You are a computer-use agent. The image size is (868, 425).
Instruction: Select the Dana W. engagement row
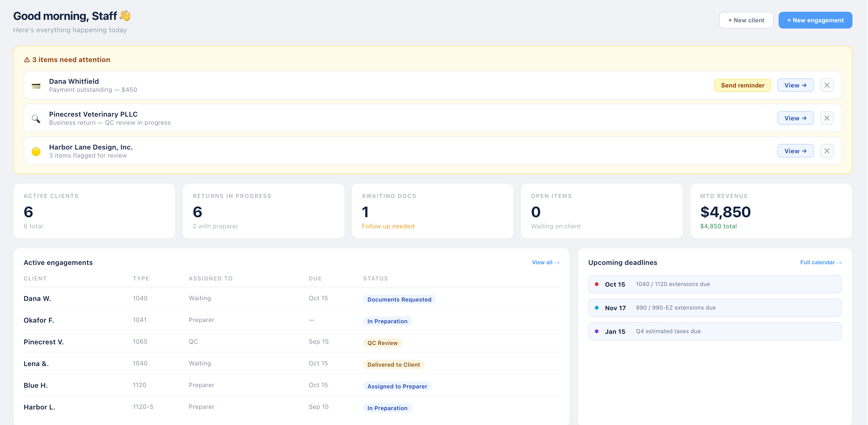coord(292,298)
